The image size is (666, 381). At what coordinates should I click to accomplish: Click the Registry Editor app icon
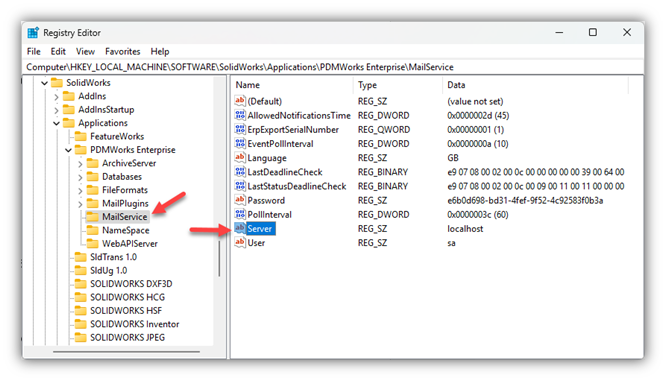click(33, 33)
